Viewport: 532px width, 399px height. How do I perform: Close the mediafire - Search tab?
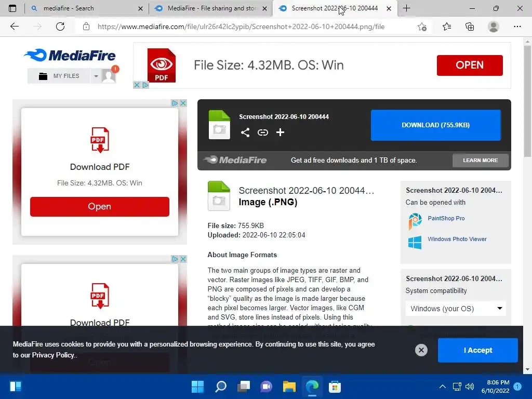[x=140, y=8]
